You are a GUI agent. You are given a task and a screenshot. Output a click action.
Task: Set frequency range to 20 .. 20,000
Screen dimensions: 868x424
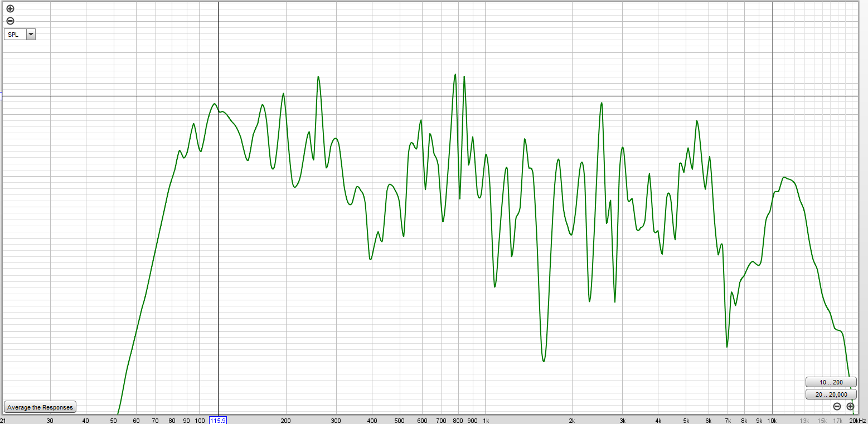click(x=831, y=394)
